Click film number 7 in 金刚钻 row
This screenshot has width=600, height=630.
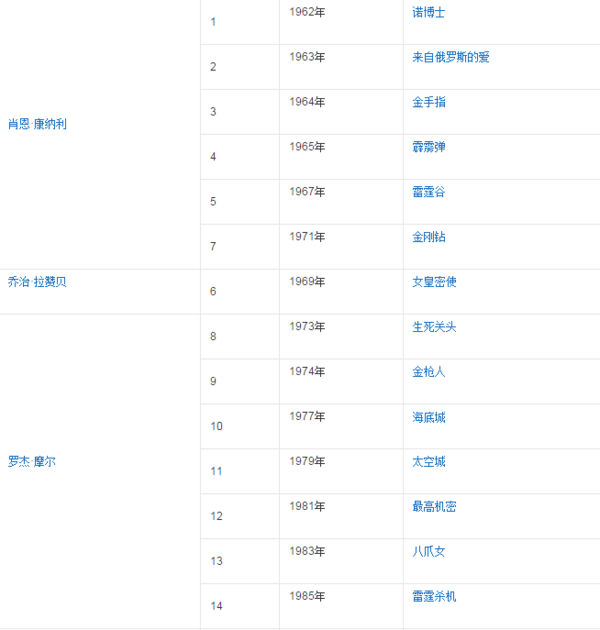[x=213, y=246]
